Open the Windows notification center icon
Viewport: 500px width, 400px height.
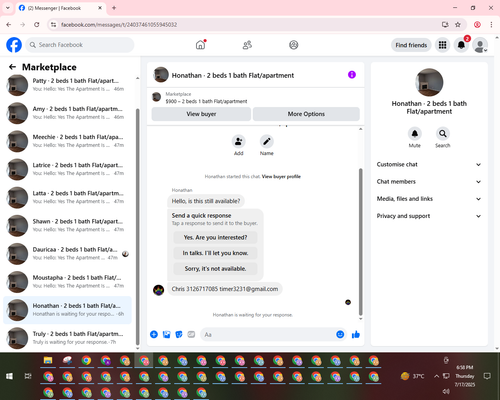coord(487,376)
